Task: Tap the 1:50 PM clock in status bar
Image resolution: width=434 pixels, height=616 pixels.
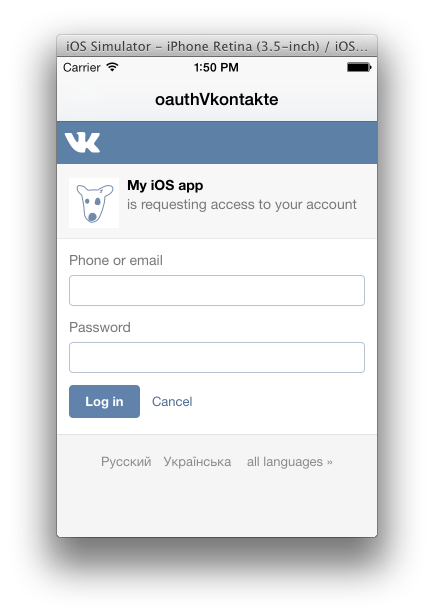Action: [x=216, y=67]
